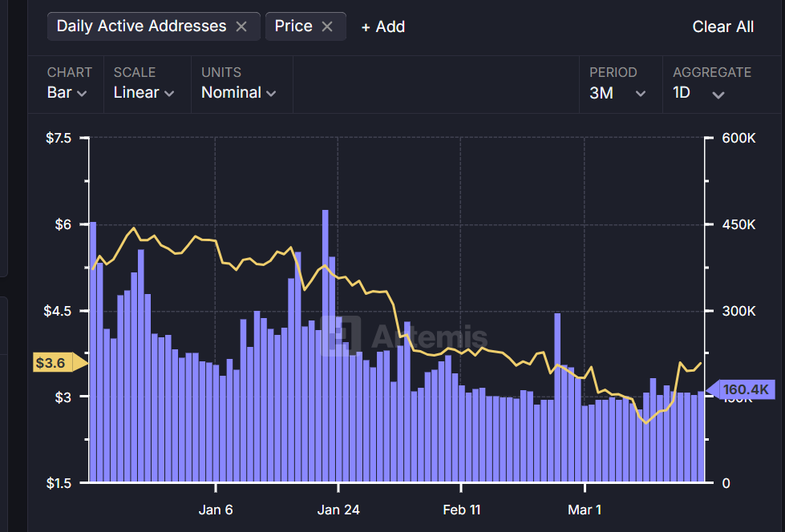
Task: Click the tall spike bar before Mar 1
Action: (557, 397)
